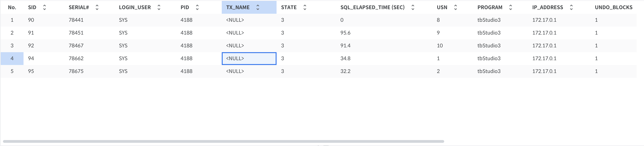Click SID cell 95

tap(31, 71)
